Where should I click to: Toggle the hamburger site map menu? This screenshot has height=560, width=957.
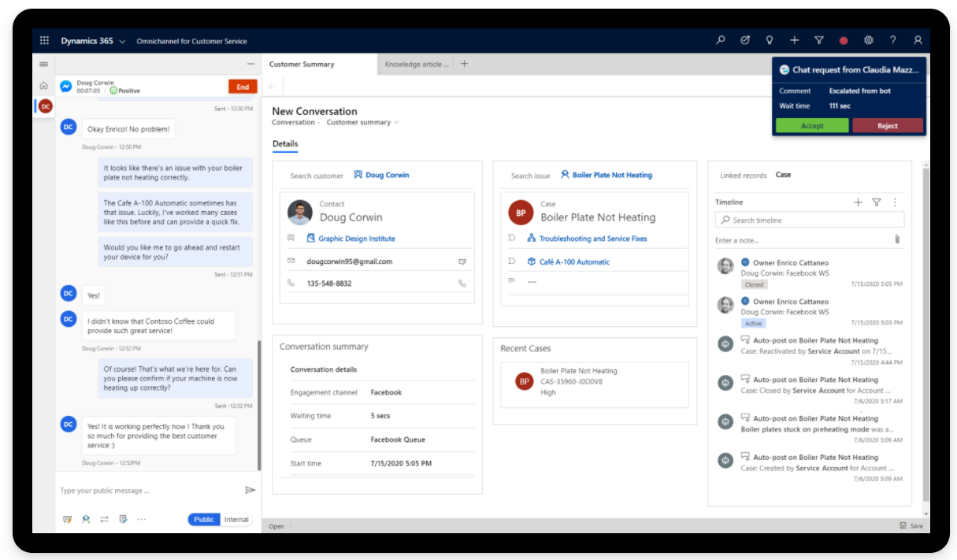pos(43,65)
